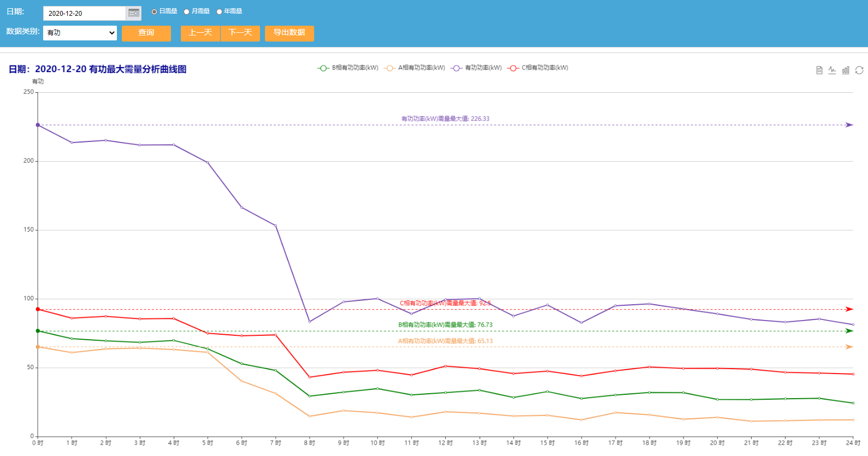This screenshot has height=456, width=868.
Task: Click the red data point at 8时
Action: tap(309, 377)
